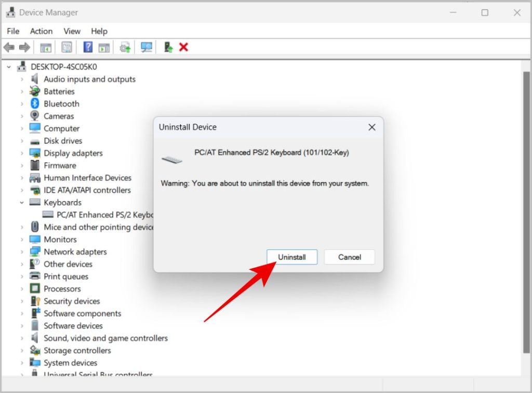
Task: Collapse the Keyboards node chevron
Action: coord(22,203)
